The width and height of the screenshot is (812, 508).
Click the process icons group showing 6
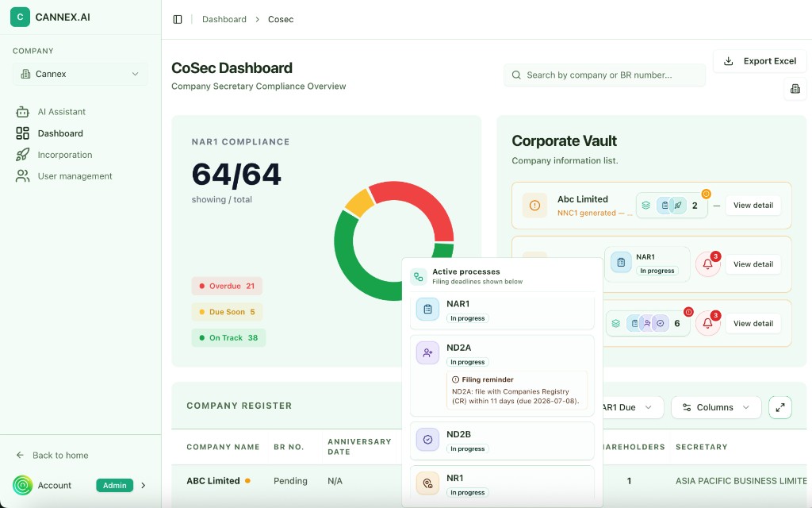[648, 324]
